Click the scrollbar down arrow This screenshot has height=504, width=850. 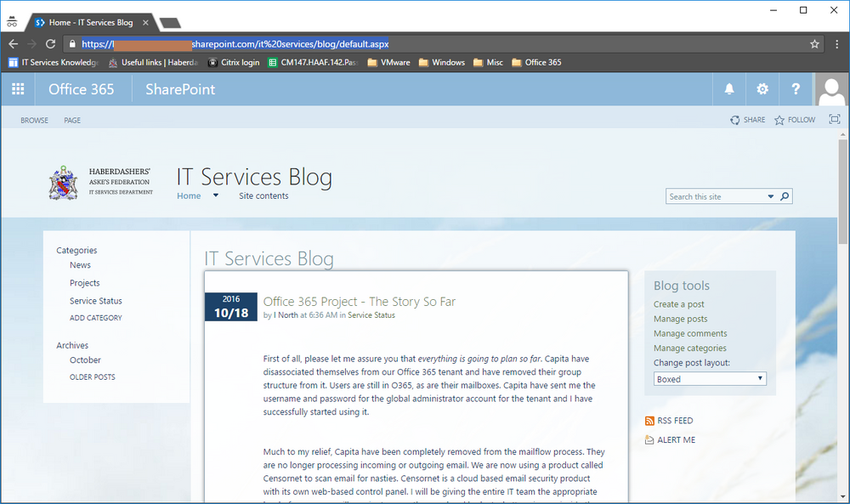pos(843,496)
